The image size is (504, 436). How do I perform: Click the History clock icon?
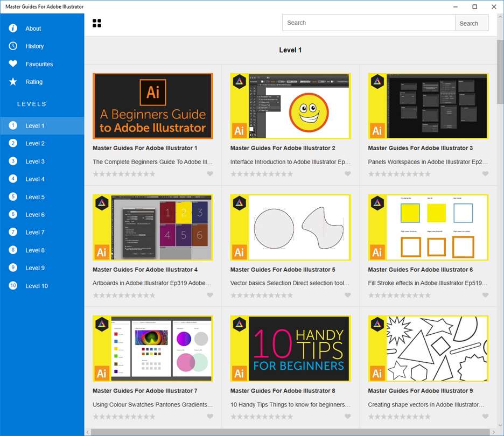13,46
